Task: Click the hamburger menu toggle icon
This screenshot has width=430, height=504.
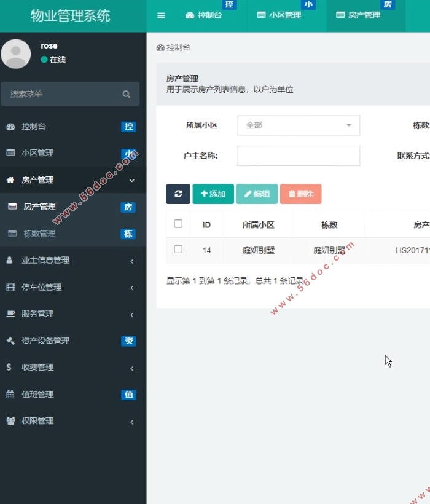Action: click(x=161, y=15)
